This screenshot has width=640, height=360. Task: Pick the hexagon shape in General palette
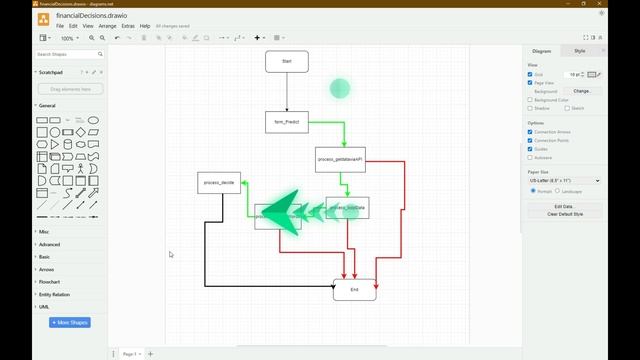coord(42,144)
